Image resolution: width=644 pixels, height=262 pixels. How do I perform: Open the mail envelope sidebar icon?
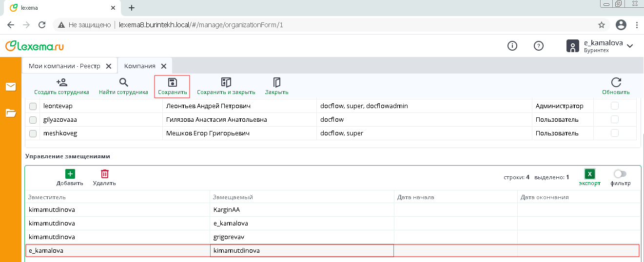[x=11, y=87]
